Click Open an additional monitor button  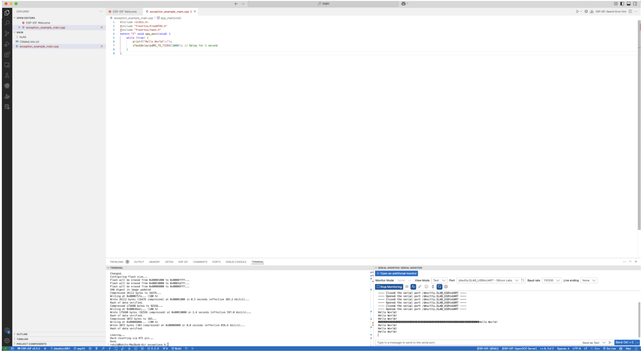(x=396, y=273)
